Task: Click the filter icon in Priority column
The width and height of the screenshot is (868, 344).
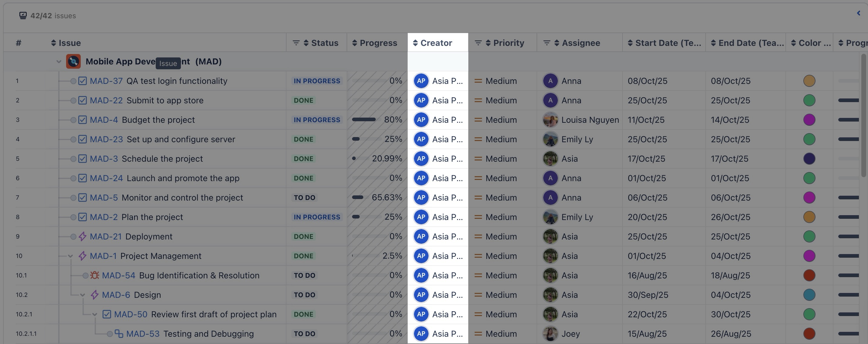Action: pos(478,43)
